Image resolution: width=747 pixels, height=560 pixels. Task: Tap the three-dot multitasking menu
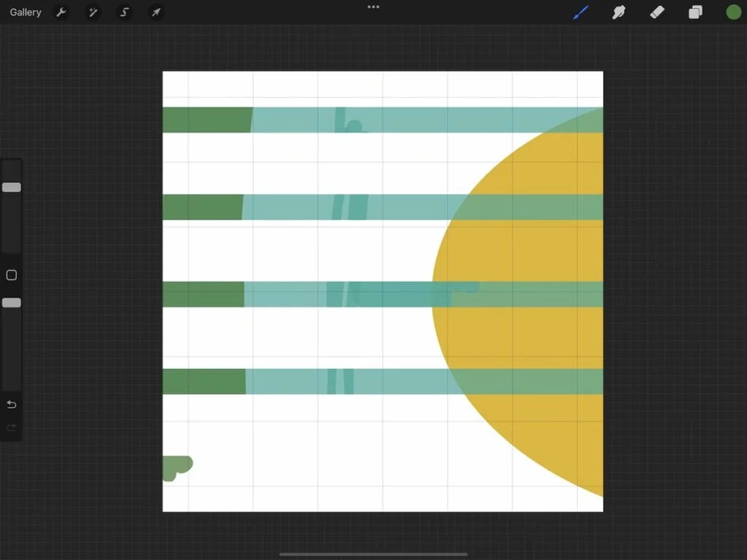373,7
